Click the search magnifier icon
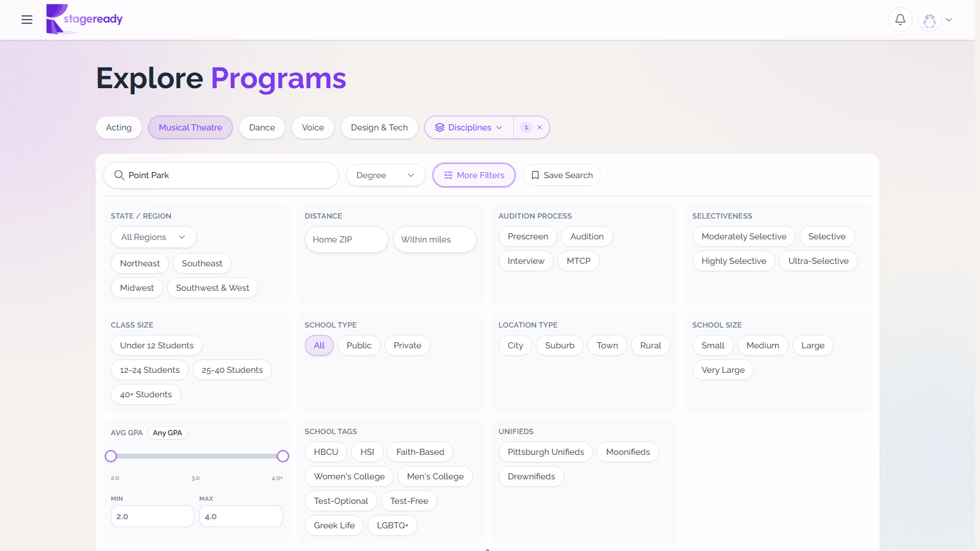The image size is (980, 551). 119,175
